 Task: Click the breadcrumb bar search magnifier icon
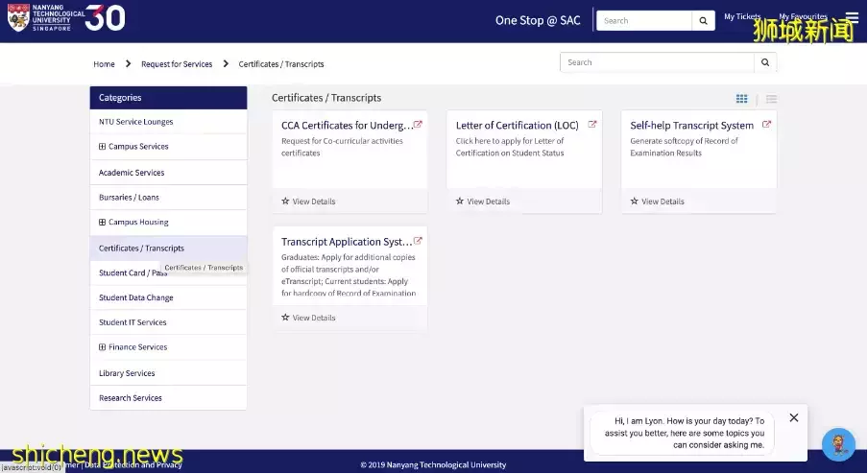pyautogui.click(x=764, y=62)
